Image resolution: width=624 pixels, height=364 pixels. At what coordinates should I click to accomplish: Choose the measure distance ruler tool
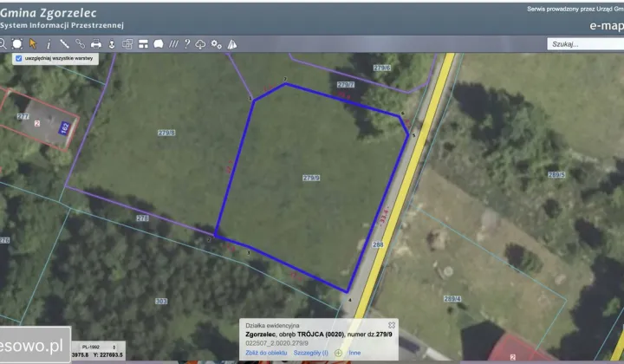pyautogui.click(x=64, y=43)
